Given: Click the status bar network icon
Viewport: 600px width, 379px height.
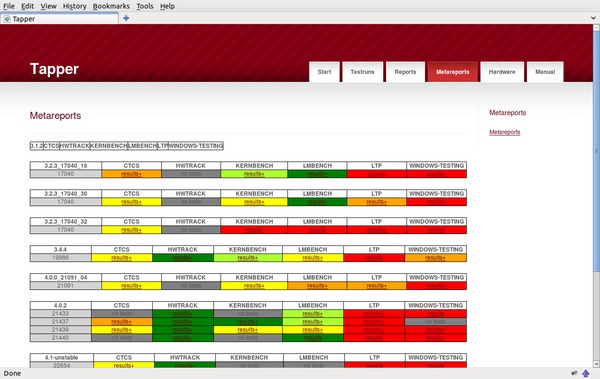Looking at the screenshot, I should click(x=574, y=373).
